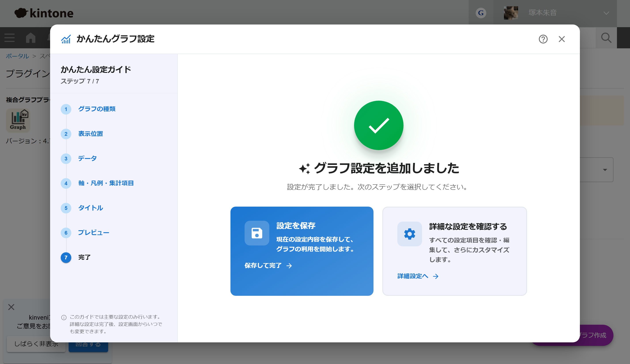
Task: Go to step 6 プレビュー
Action: pos(94,233)
